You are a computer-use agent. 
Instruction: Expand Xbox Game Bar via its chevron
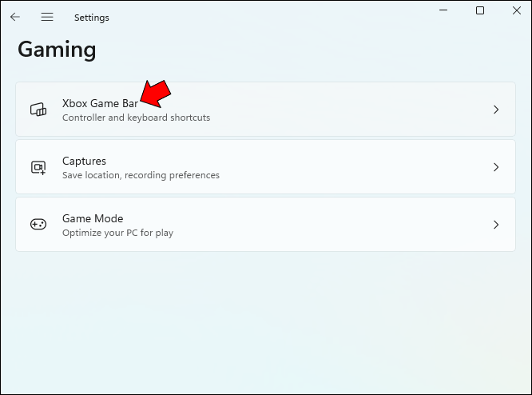(496, 110)
